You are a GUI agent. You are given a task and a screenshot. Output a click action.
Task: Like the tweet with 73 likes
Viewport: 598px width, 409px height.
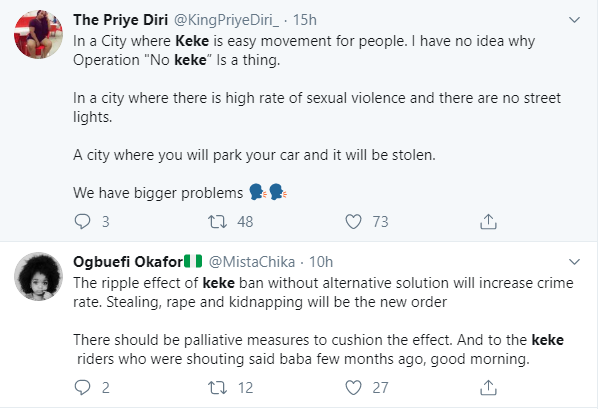353,221
